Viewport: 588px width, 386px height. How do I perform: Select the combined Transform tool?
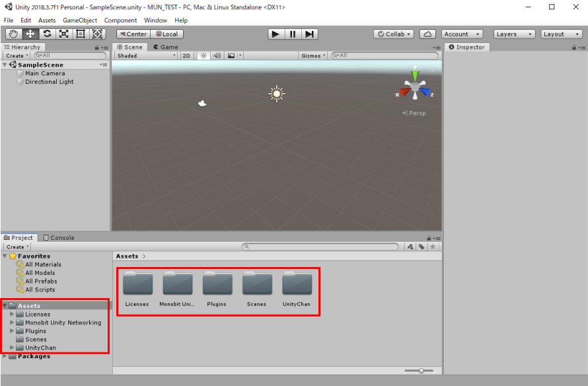97,34
